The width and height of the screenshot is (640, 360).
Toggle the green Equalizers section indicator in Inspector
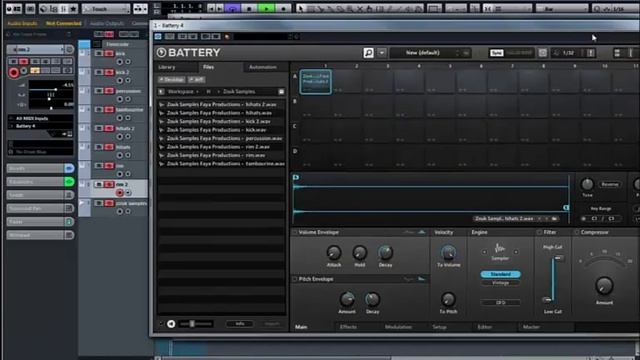[x=69, y=182]
